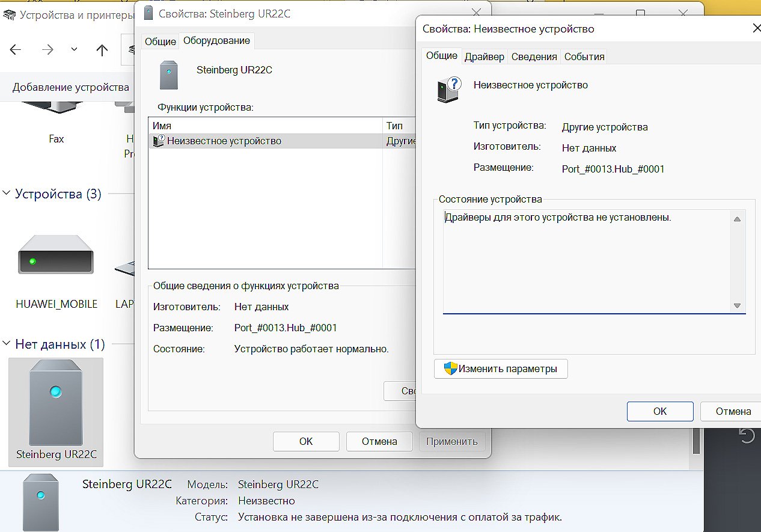Click OK in unknown device properties
Viewport: 761px width, 532px height.
click(x=660, y=412)
